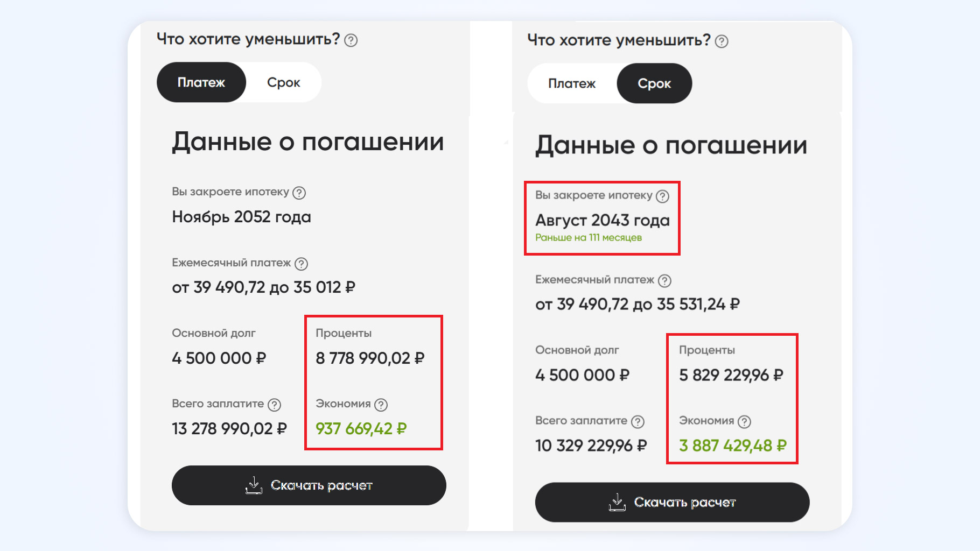
Task: Click help icon beside left "Что хотите уменьшить?"
Action: tap(351, 40)
